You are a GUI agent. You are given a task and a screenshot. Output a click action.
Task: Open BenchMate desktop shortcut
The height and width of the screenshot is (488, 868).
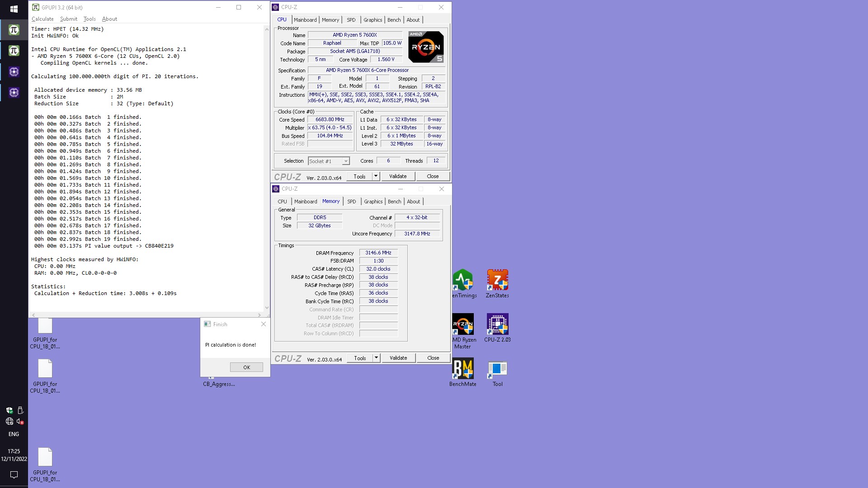(462, 372)
